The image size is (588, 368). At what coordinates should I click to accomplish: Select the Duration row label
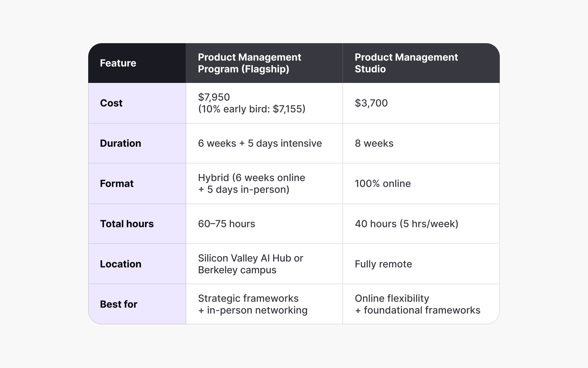pyautogui.click(x=121, y=143)
